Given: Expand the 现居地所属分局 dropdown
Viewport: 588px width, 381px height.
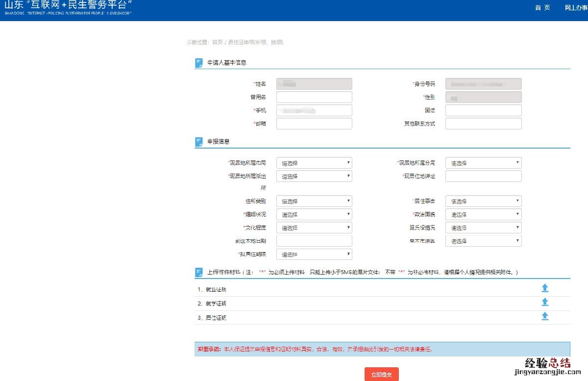Looking at the screenshot, I should tap(483, 163).
